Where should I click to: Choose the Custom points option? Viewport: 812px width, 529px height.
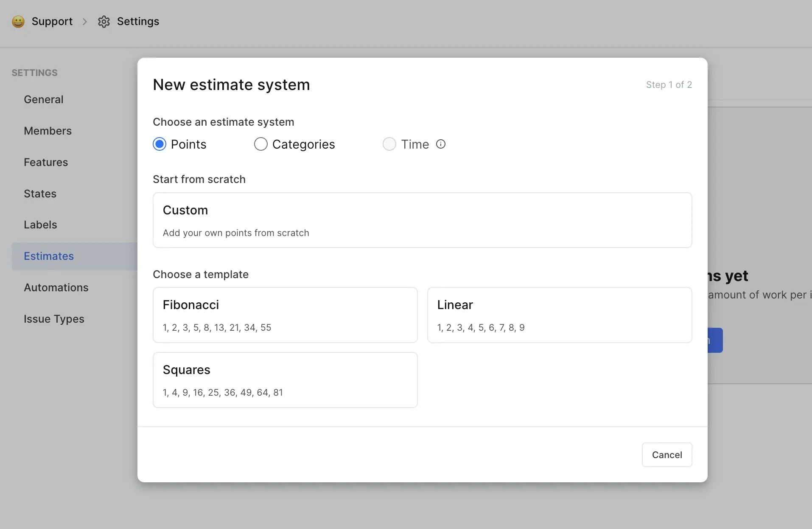422,220
